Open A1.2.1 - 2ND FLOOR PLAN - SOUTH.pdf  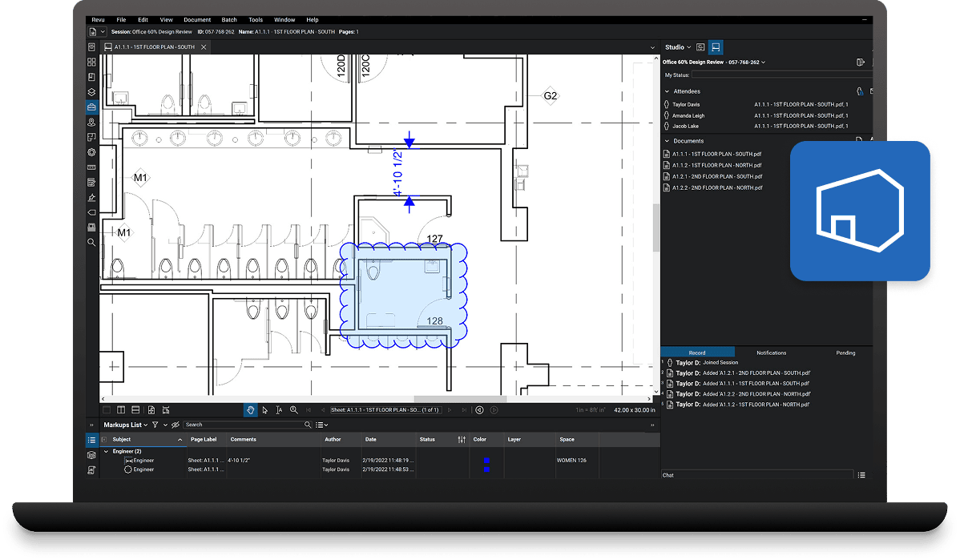click(716, 176)
